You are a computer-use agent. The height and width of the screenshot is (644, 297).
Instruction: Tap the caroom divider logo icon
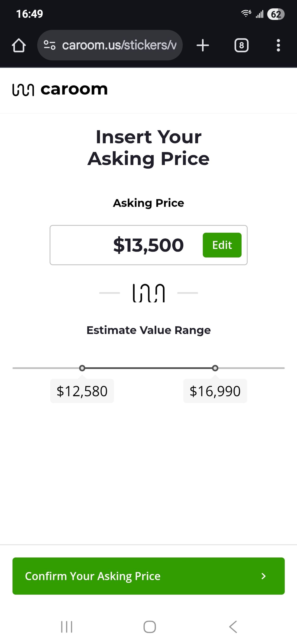coord(148,293)
